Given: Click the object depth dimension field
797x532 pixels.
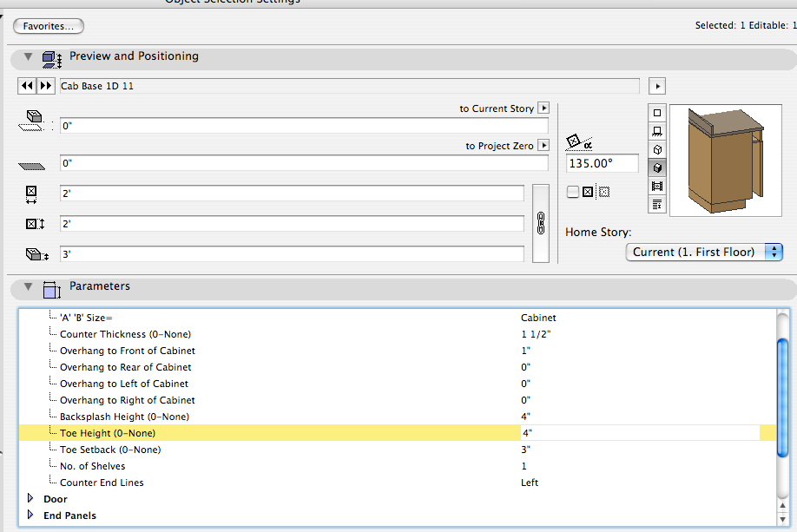Looking at the screenshot, I should point(292,224).
